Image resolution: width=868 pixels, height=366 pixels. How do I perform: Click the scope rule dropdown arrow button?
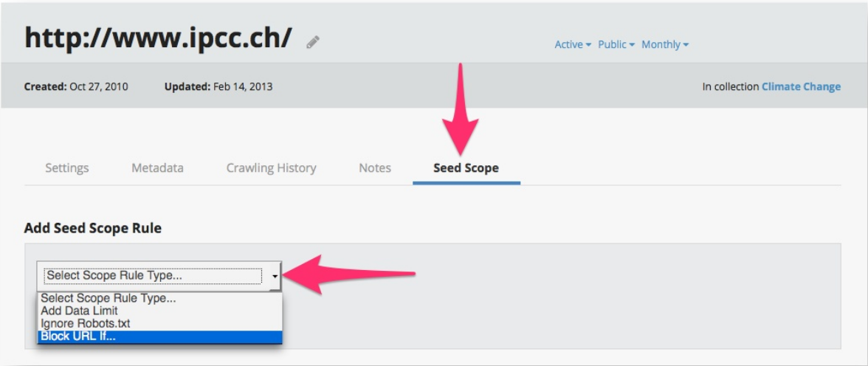click(x=275, y=276)
